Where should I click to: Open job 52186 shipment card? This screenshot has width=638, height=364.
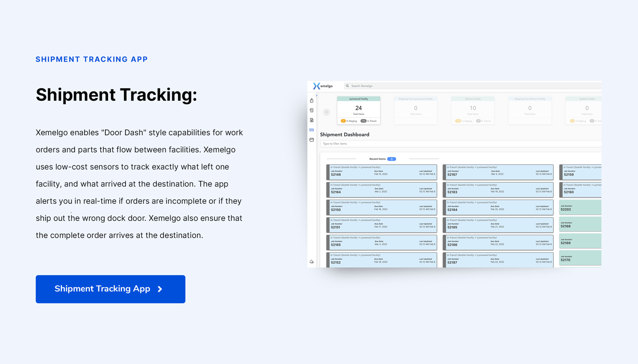[498, 243]
